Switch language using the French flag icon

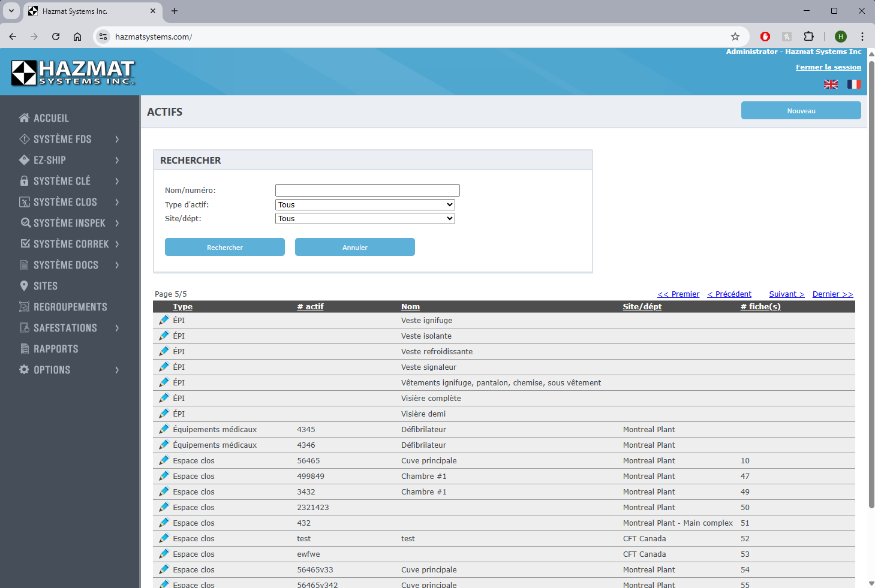point(853,85)
